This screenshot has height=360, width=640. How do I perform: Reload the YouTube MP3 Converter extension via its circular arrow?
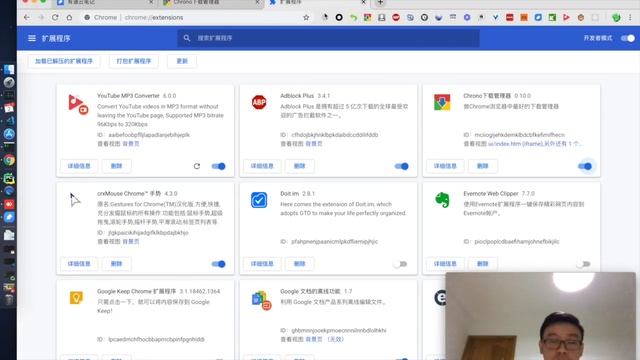tap(197, 166)
